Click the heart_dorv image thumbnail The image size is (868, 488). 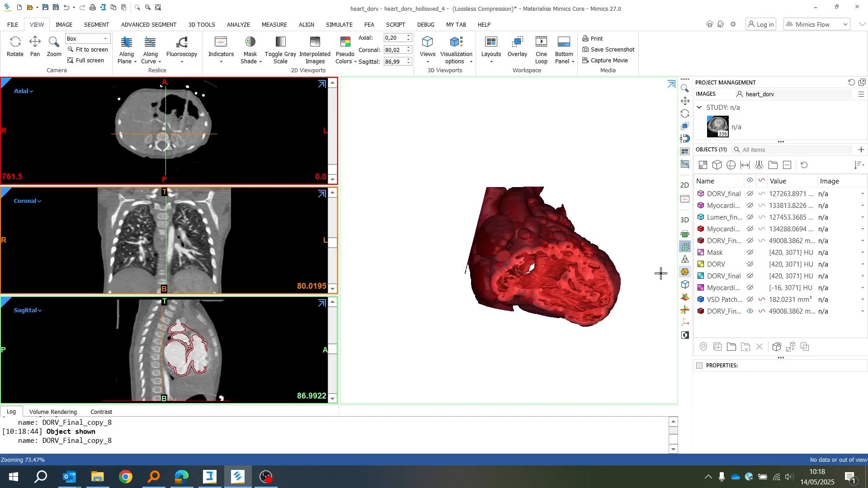point(717,127)
